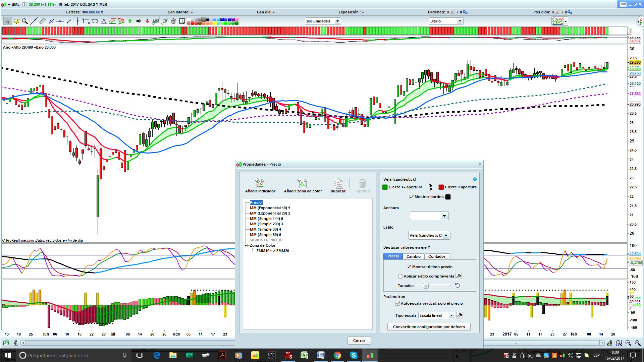644x362 pixels.
Task: Switch to the Cambio tab
Action: [413, 256]
